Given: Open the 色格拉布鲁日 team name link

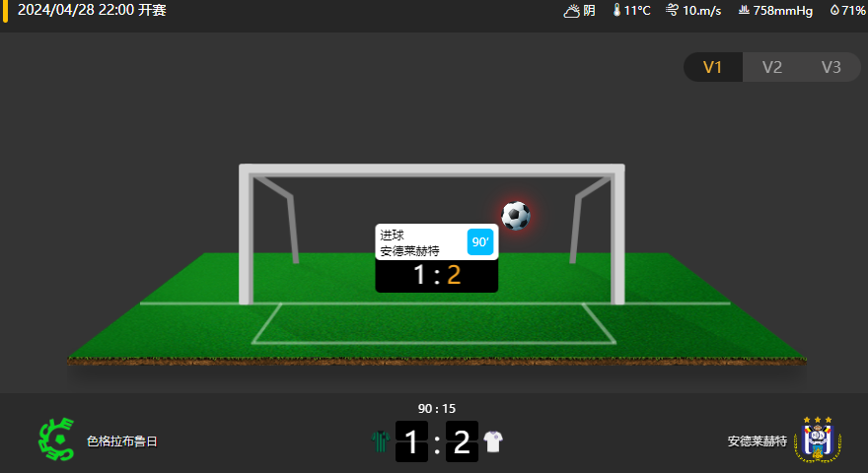Looking at the screenshot, I should [x=121, y=441].
